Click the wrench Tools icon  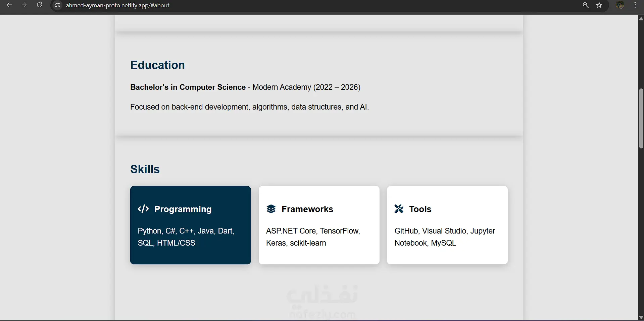tap(399, 209)
